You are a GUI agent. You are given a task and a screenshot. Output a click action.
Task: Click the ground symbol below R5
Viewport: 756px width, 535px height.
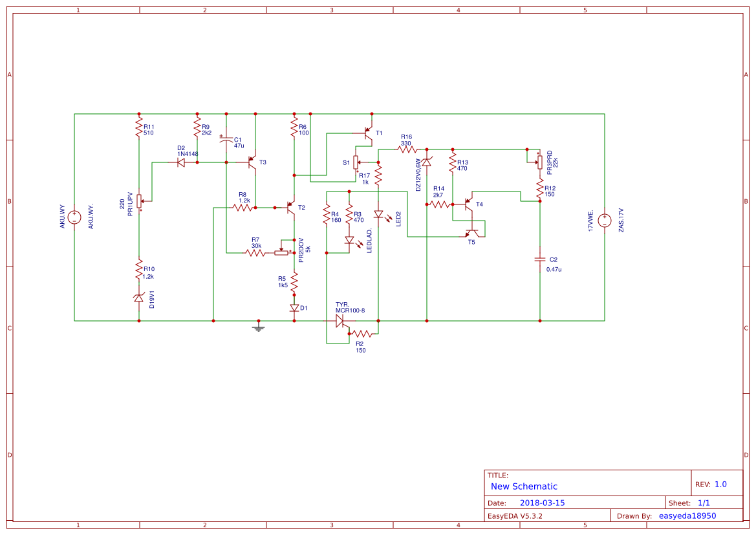point(258,327)
